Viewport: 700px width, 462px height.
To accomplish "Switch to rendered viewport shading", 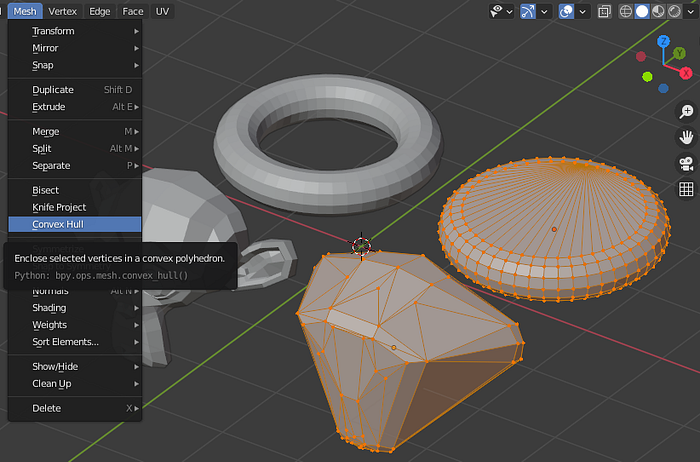I will point(674,12).
